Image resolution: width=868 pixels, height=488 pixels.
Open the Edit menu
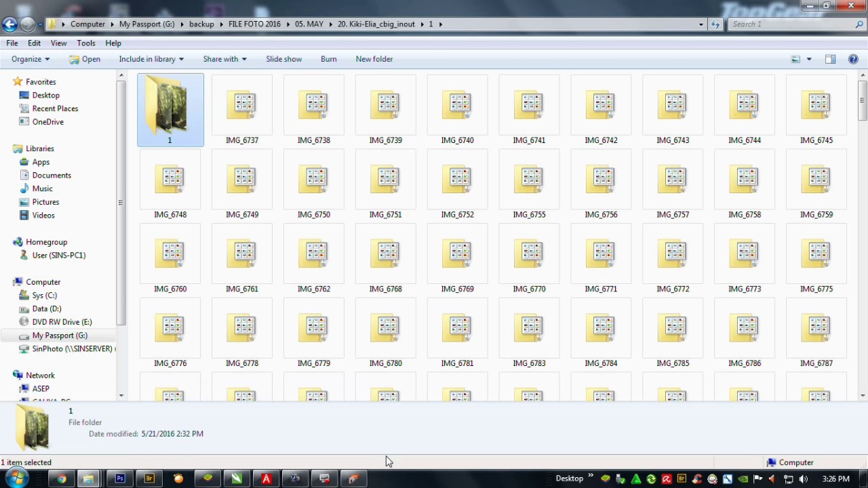[34, 43]
